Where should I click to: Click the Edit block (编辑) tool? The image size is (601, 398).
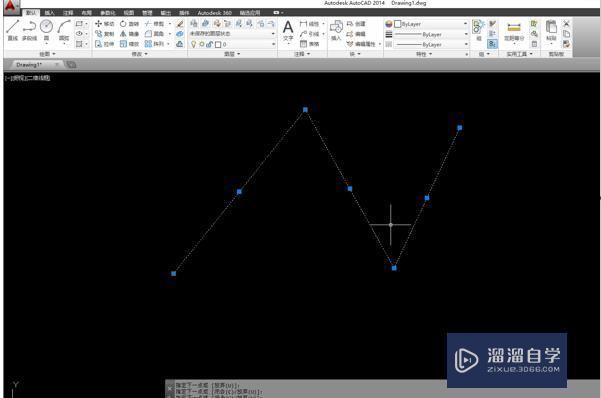pyautogui.click(x=356, y=34)
